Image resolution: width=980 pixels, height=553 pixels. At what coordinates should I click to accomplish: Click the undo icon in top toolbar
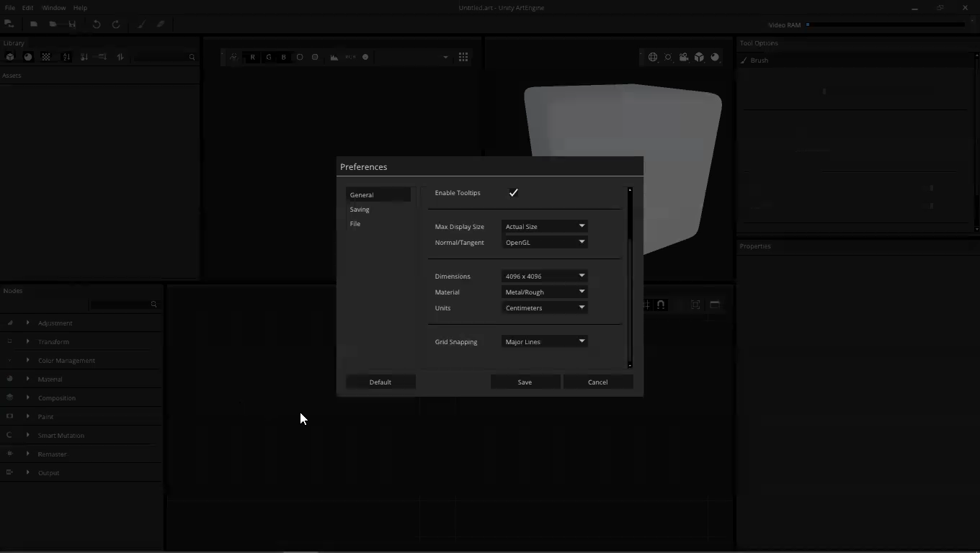coord(96,24)
